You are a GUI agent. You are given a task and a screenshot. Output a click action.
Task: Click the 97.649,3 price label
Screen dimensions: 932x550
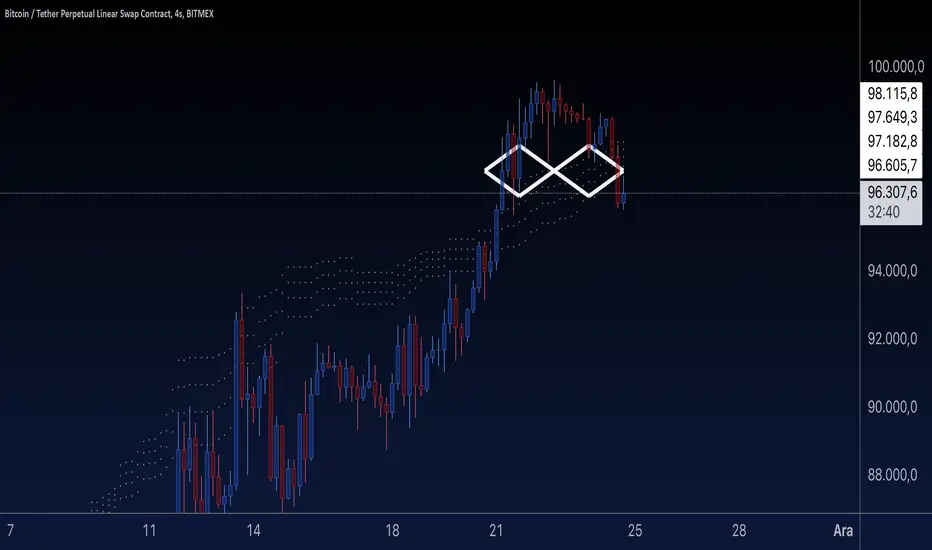(x=892, y=118)
